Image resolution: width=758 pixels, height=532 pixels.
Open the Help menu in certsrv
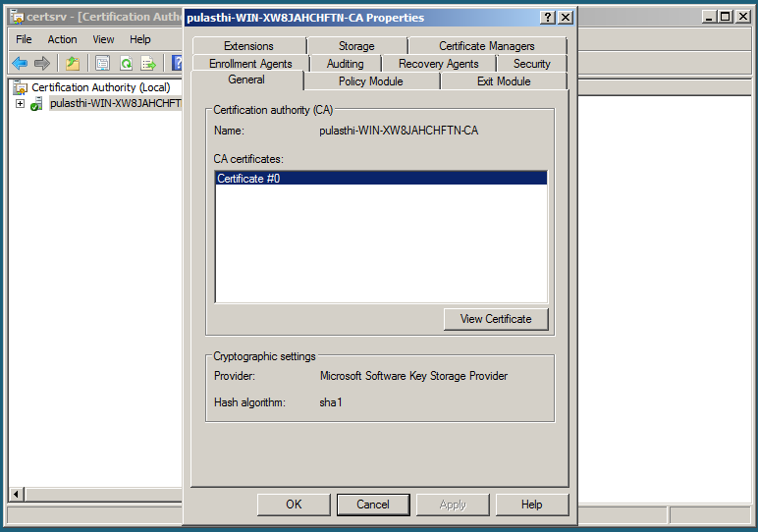coord(139,39)
